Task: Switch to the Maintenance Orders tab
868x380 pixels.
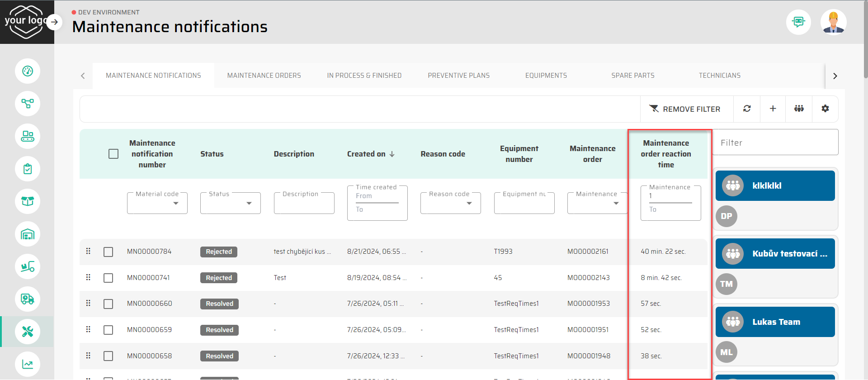Action: (x=264, y=76)
